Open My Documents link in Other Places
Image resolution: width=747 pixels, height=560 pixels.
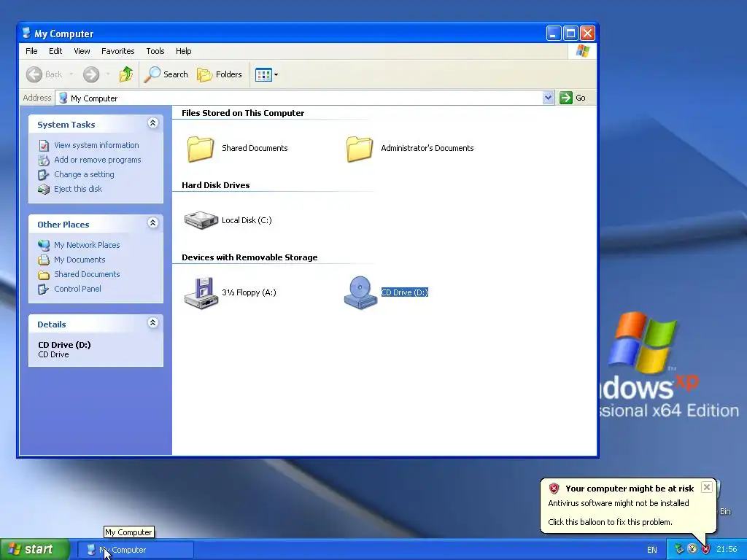(x=79, y=260)
